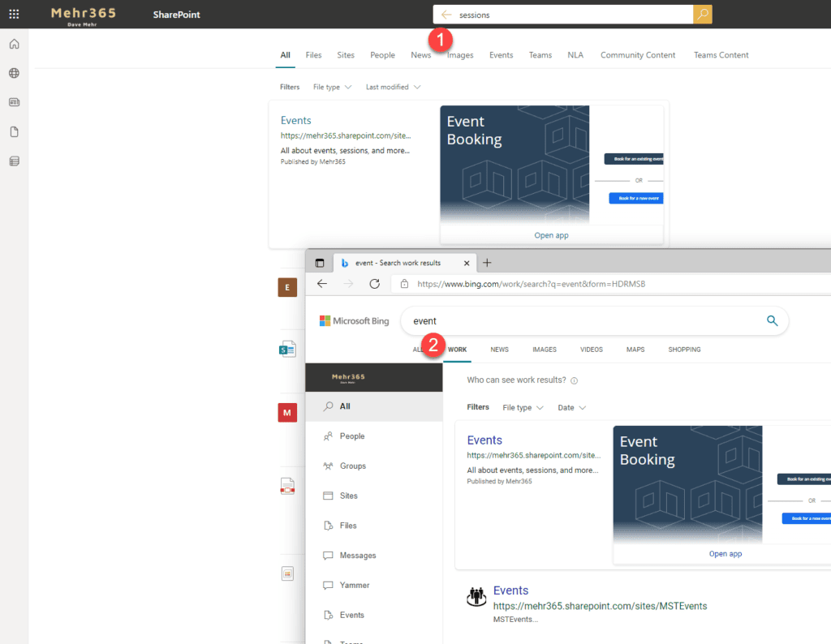Select Messages in Bing work sidebar
This screenshot has width=831, height=644.
[374, 555]
